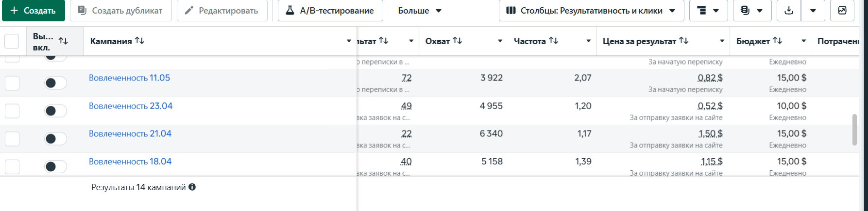Click reach value 5 158
The height and width of the screenshot is (211, 868).
(492, 162)
